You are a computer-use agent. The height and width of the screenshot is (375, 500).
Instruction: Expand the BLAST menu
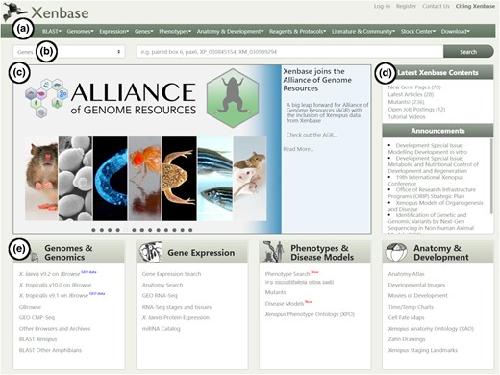tap(52, 31)
